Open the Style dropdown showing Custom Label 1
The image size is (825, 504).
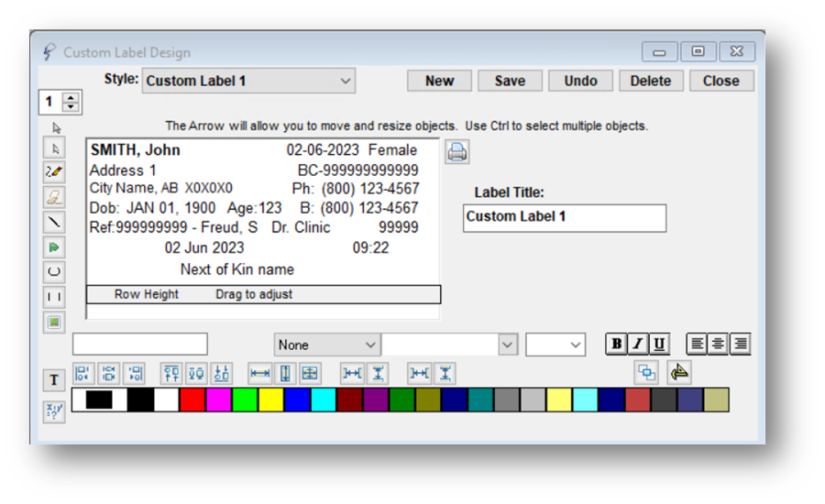(x=248, y=81)
